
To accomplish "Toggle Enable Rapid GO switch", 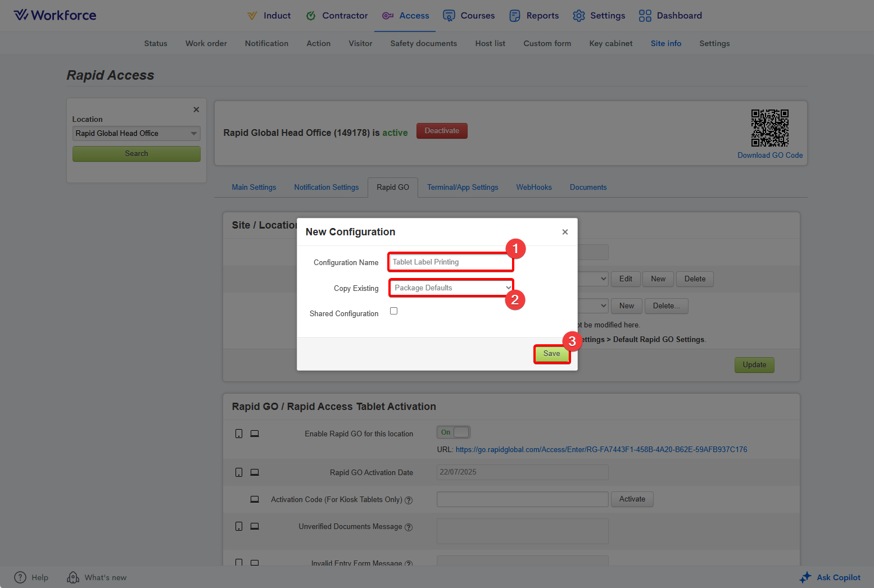I will coord(454,432).
